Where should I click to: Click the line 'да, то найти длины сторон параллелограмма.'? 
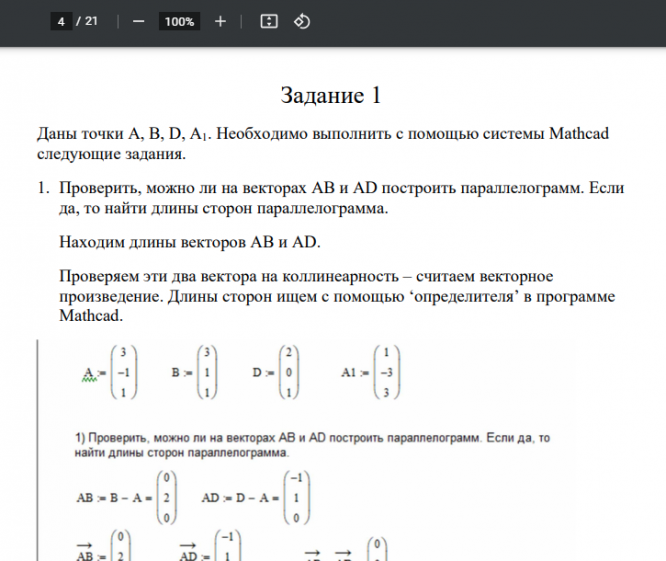point(223,209)
